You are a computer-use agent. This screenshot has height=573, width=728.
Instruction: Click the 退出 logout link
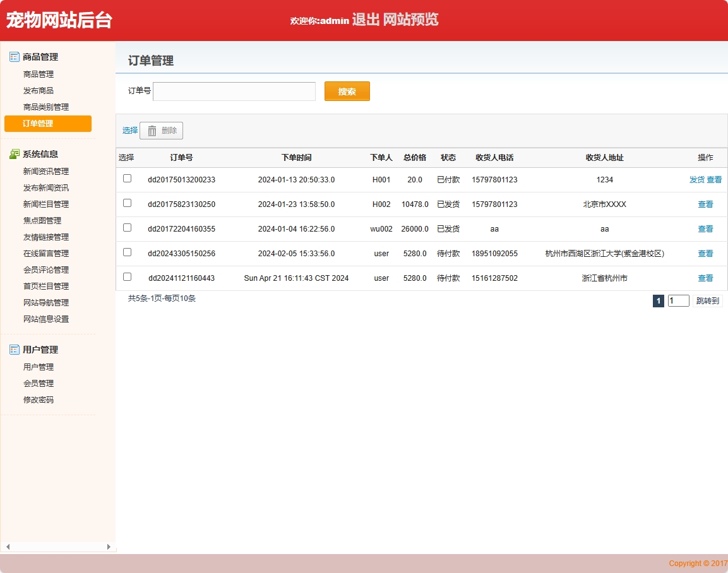pos(366,20)
